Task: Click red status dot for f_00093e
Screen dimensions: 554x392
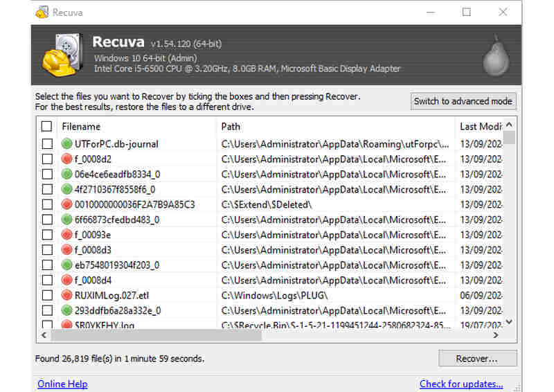Action: coord(66,234)
